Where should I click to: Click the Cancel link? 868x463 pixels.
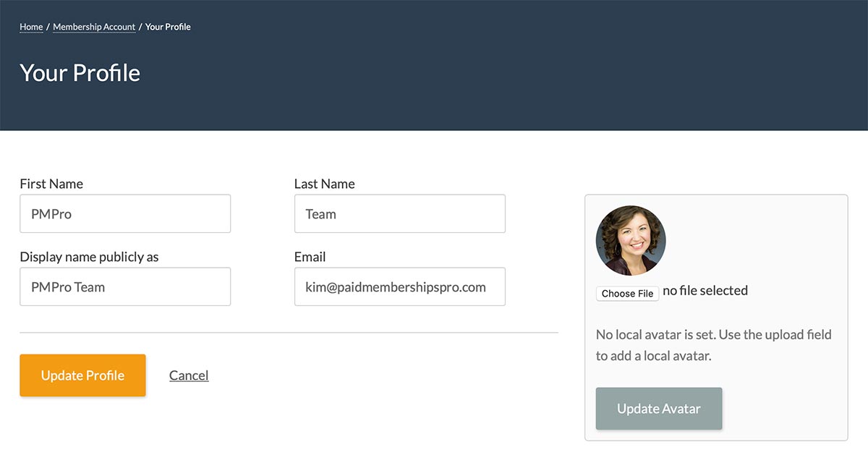click(189, 375)
